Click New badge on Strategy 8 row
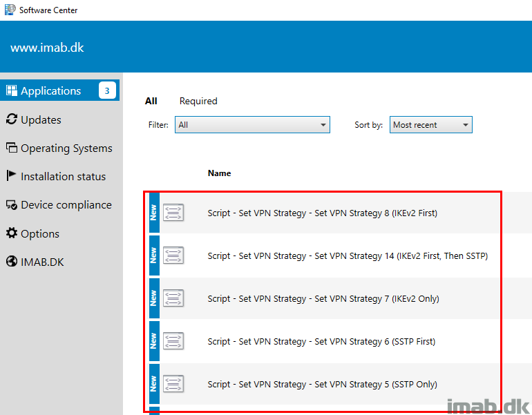The height and width of the screenshot is (415, 532). 154,213
